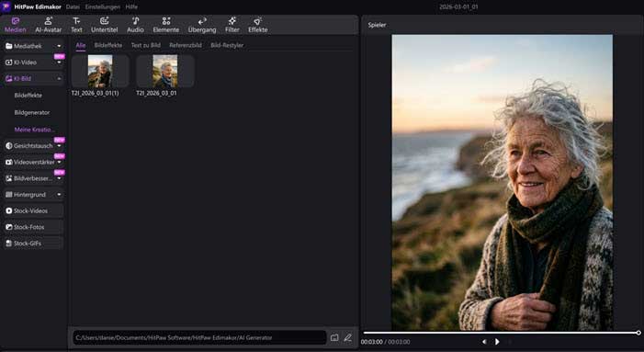This screenshot has width=644, height=352.
Task: Open the Hilfe menu
Action: 131,7
